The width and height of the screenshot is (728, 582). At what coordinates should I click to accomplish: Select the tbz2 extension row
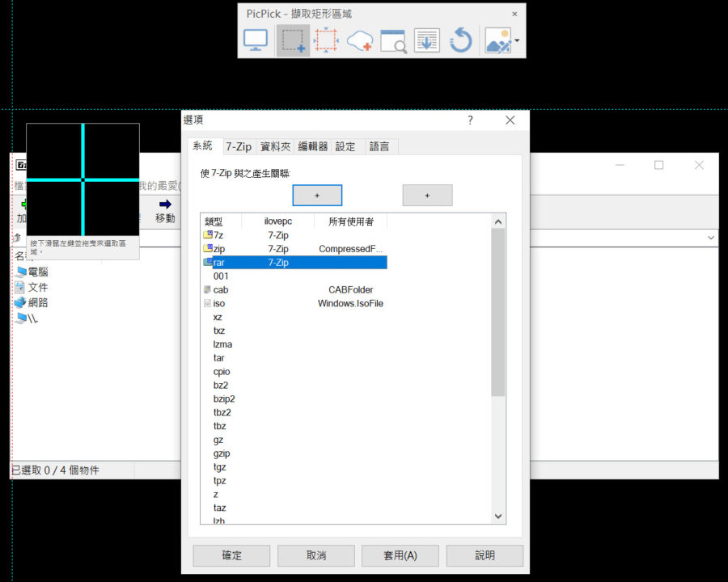point(294,412)
